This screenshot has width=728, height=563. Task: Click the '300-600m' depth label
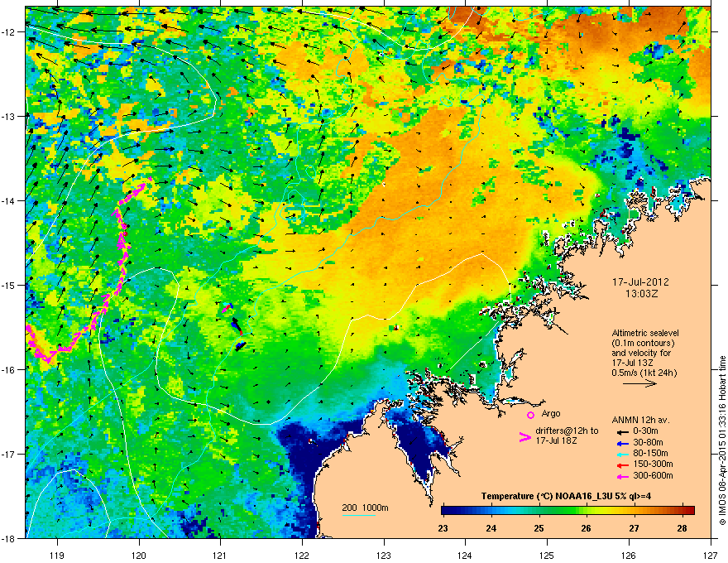pyautogui.click(x=653, y=476)
